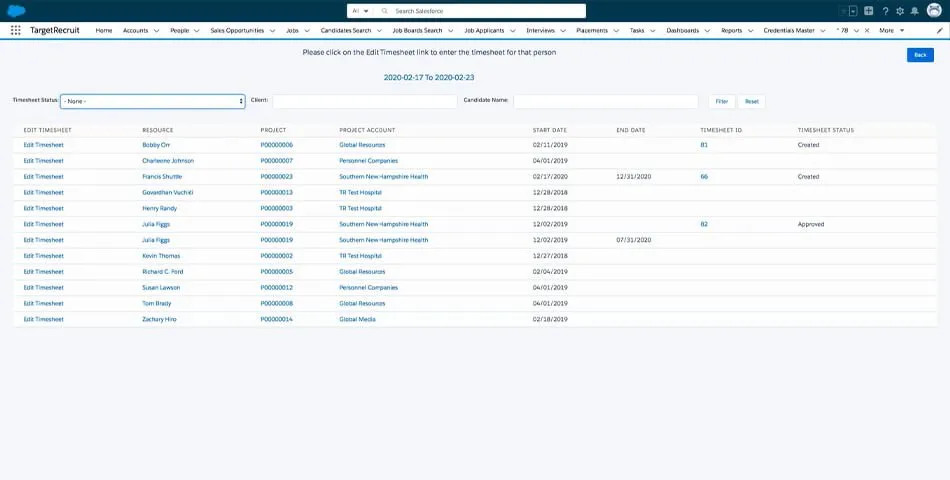
Task: Click the Salesforce cloud logo
Action: (16, 10)
